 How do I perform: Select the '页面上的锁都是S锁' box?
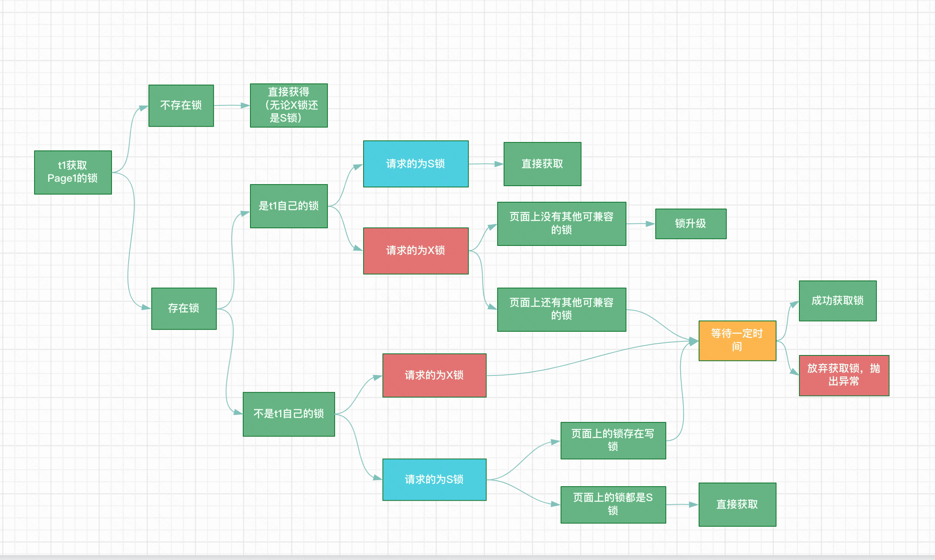point(613,505)
